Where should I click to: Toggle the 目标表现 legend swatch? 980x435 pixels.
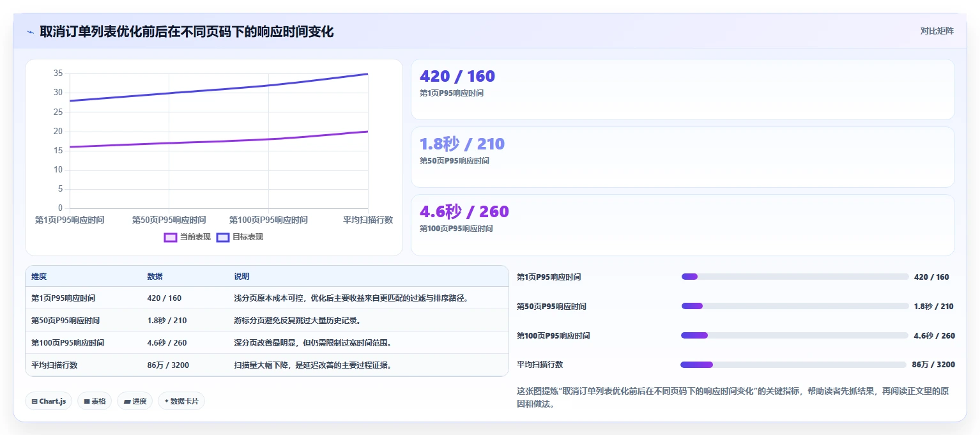click(x=223, y=237)
